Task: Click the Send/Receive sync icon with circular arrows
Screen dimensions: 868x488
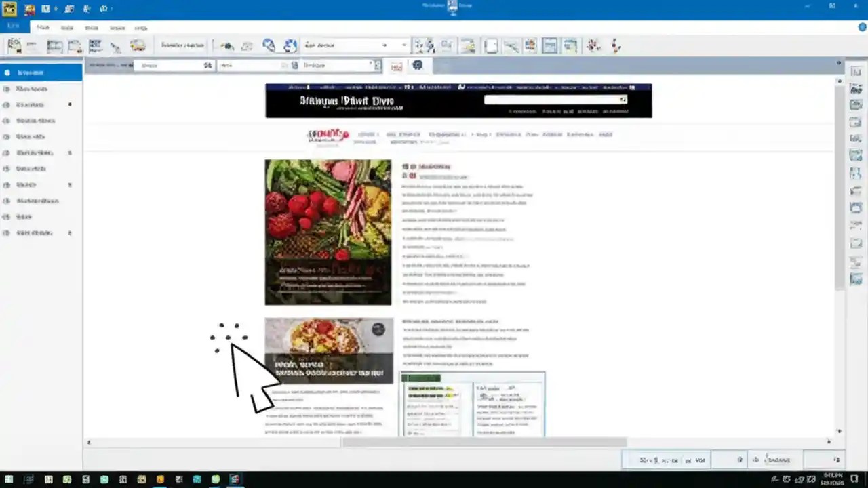Action: (x=269, y=45)
